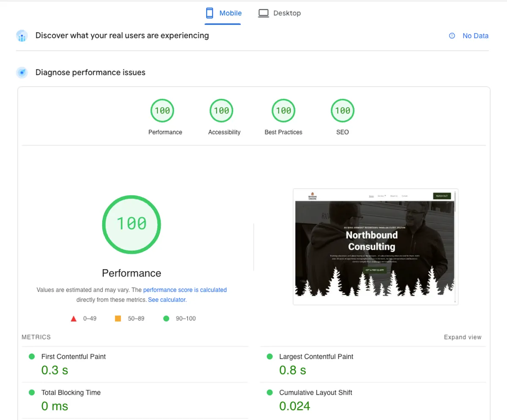Screen dimensions: 507x420
Task: Click the 0.8 s metric value
Action: click(293, 370)
